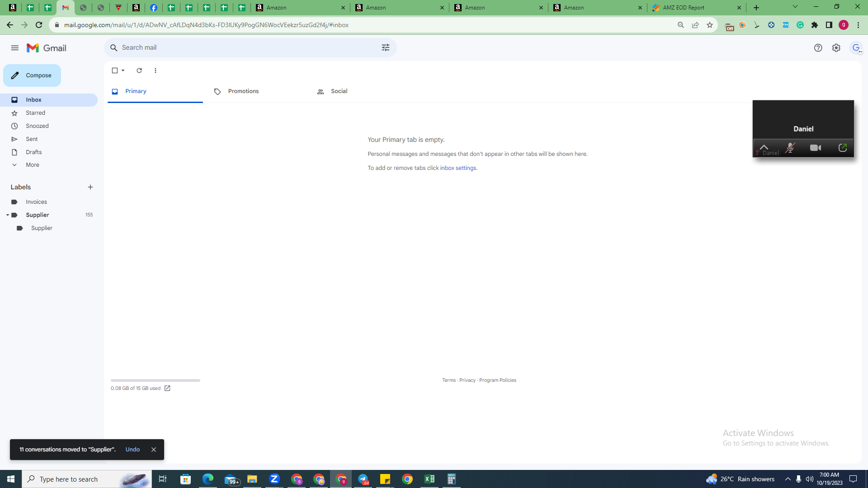Go back to previous page

[x=10, y=25]
